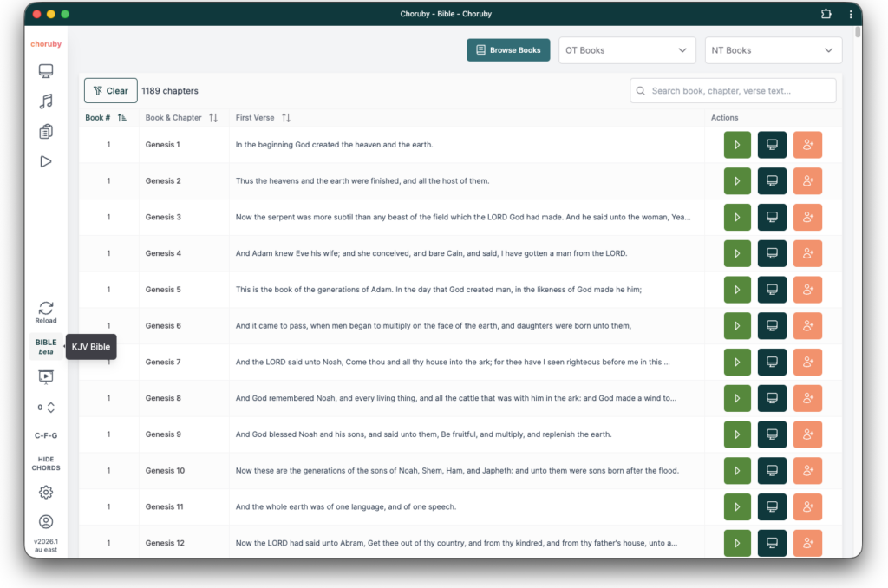The height and width of the screenshot is (588, 888).
Task: Click the Reload icon in sidebar
Action: 46,311
